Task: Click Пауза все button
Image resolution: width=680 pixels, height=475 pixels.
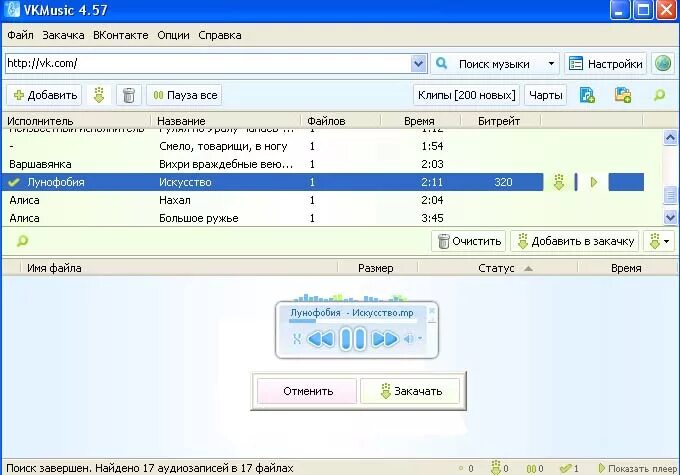Action: pyautogui.click(x=185, y=95)
